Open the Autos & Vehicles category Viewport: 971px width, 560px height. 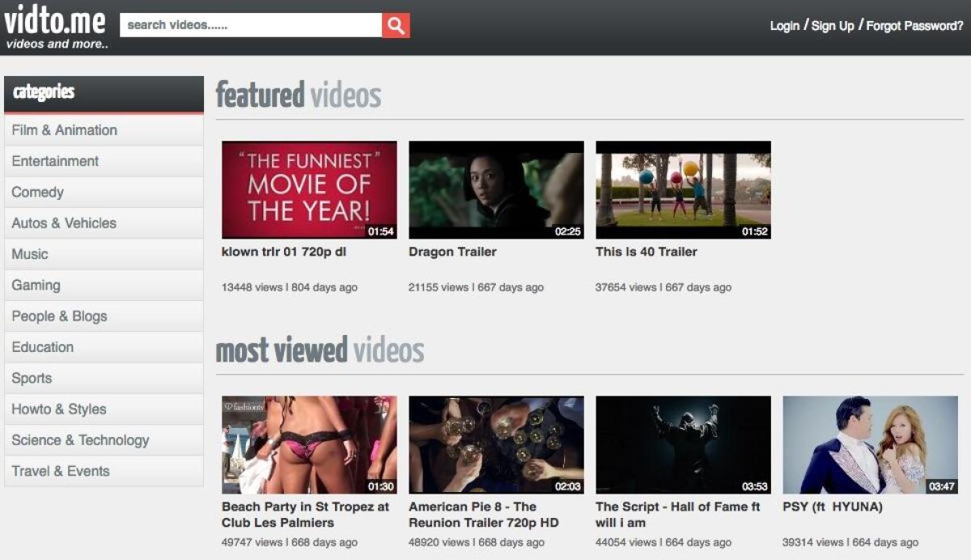click(x=65, y=223)
